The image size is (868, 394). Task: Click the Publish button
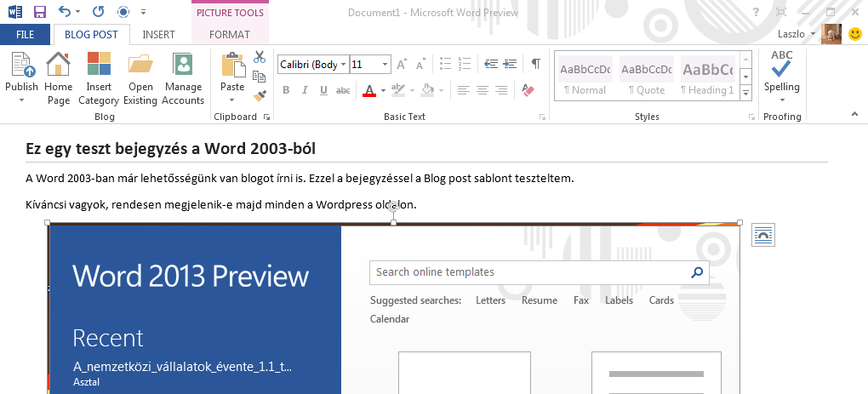[22, 77]
